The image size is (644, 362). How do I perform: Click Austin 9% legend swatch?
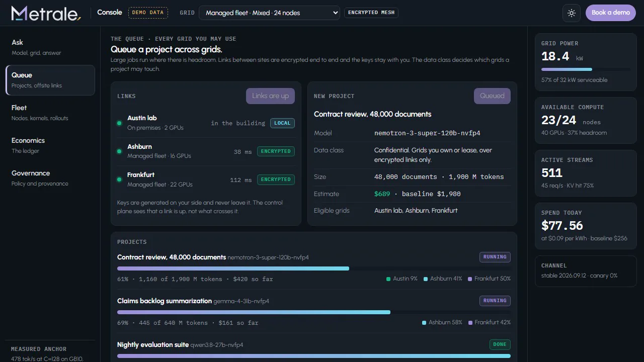click(x=388, y=279)
